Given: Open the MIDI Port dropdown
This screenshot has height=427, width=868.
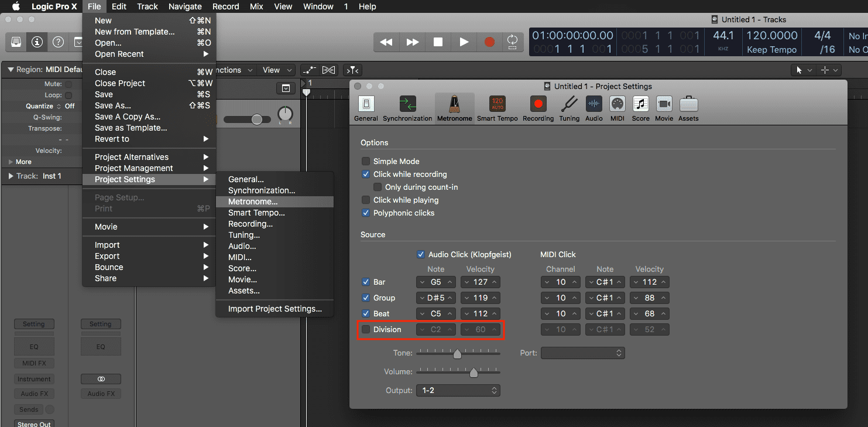Looking at the screenshot, I should (x=582, y=353).
